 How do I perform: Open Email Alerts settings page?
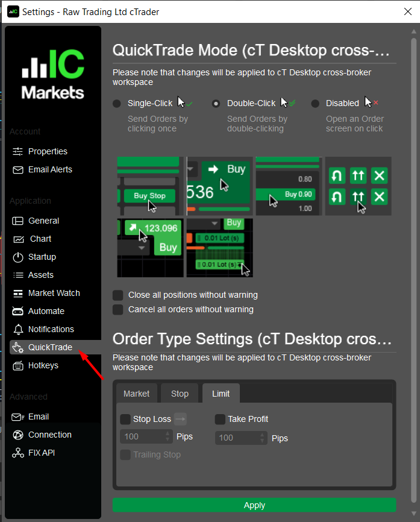[50, 170]
